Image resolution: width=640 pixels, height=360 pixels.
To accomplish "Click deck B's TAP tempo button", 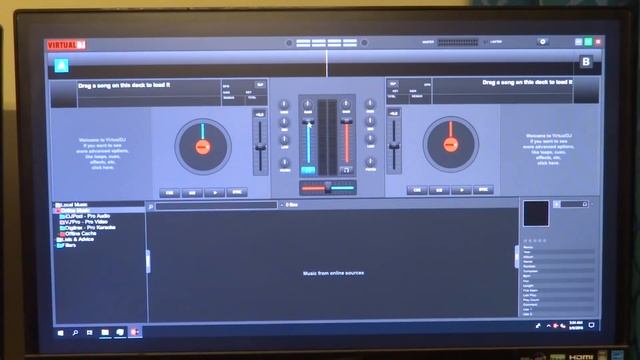I will point(393,84).
